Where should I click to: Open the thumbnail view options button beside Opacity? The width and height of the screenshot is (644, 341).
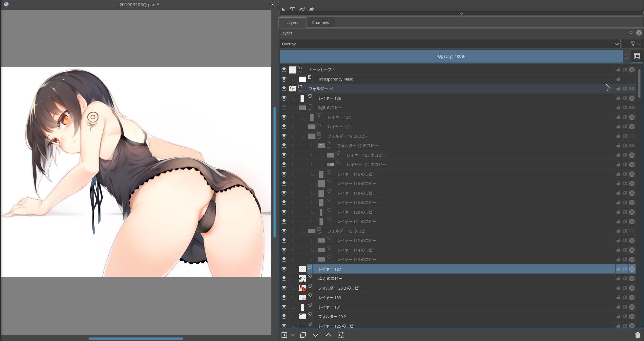tap(637, 56)
